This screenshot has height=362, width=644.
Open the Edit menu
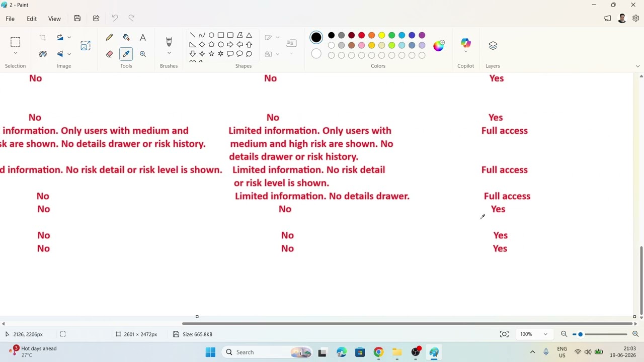click(32, 19)
